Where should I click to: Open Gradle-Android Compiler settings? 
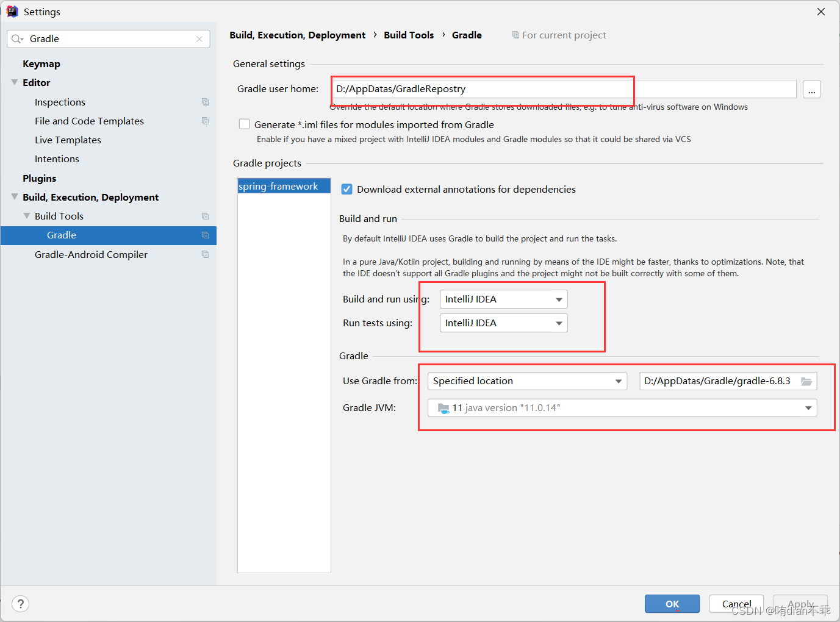click(91, 254)
